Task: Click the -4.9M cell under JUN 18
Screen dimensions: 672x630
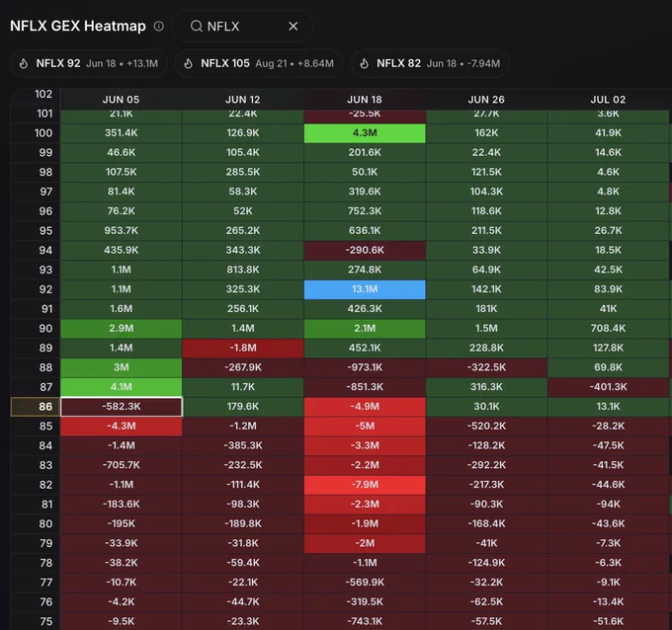Action: tap(365, 407)
